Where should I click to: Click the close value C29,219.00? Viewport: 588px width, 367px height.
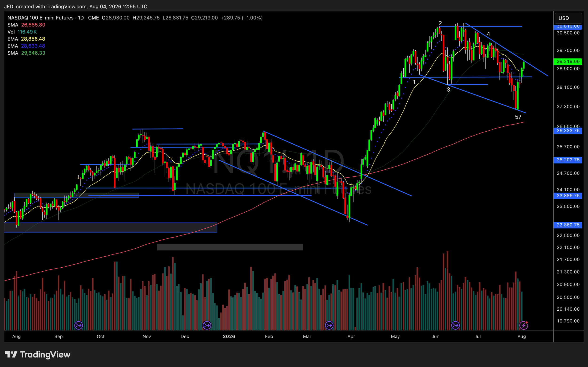pos(205,18)
